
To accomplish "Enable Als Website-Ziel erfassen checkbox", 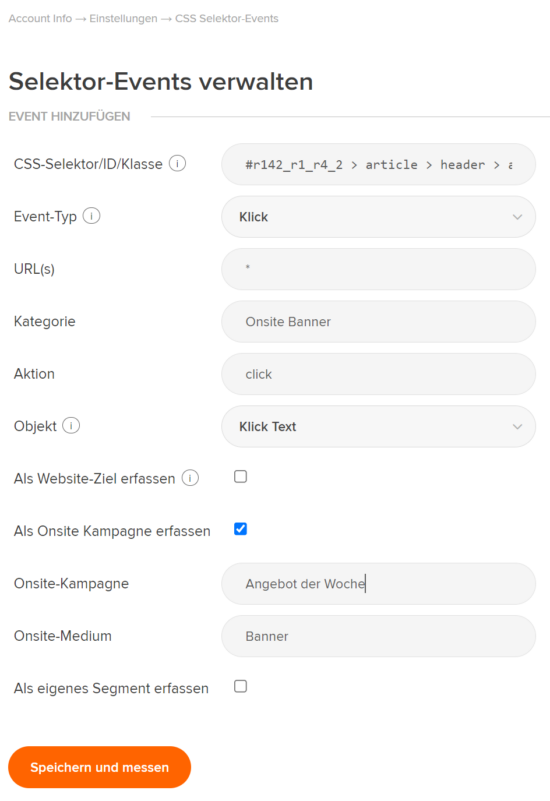I will point(241,477).
